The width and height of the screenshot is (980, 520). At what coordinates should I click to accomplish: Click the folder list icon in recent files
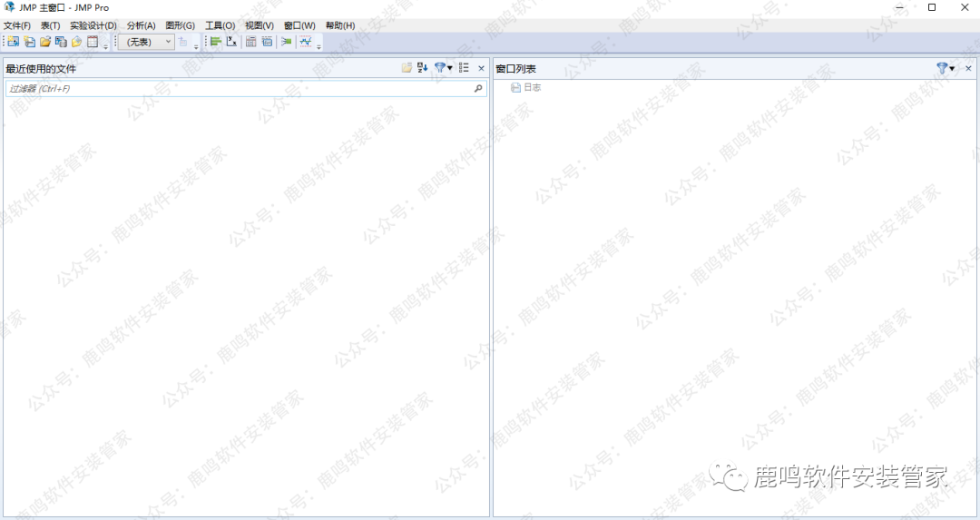tap(407, 68)
